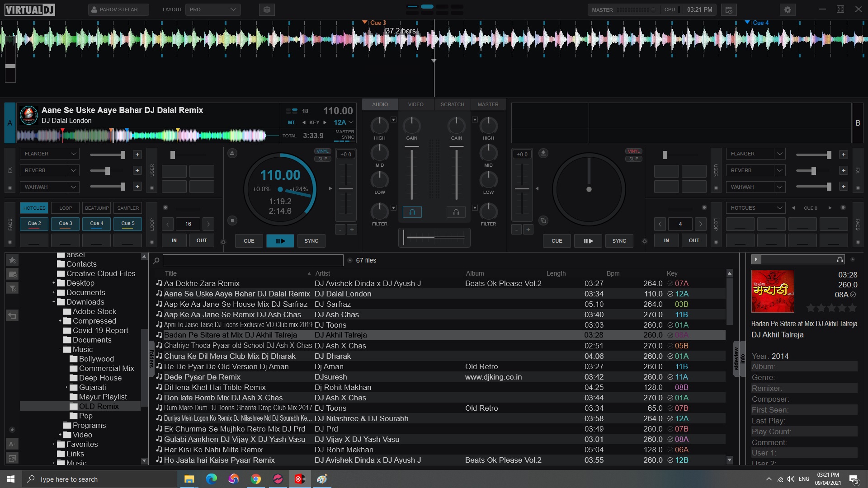Open the Favorites star in the sidebar

(12, 260)
